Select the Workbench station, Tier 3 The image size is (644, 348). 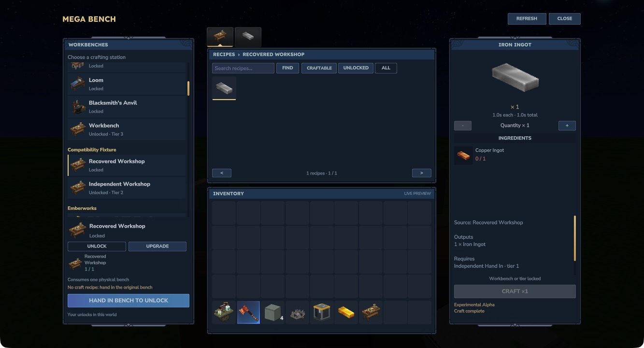[127, 129]
